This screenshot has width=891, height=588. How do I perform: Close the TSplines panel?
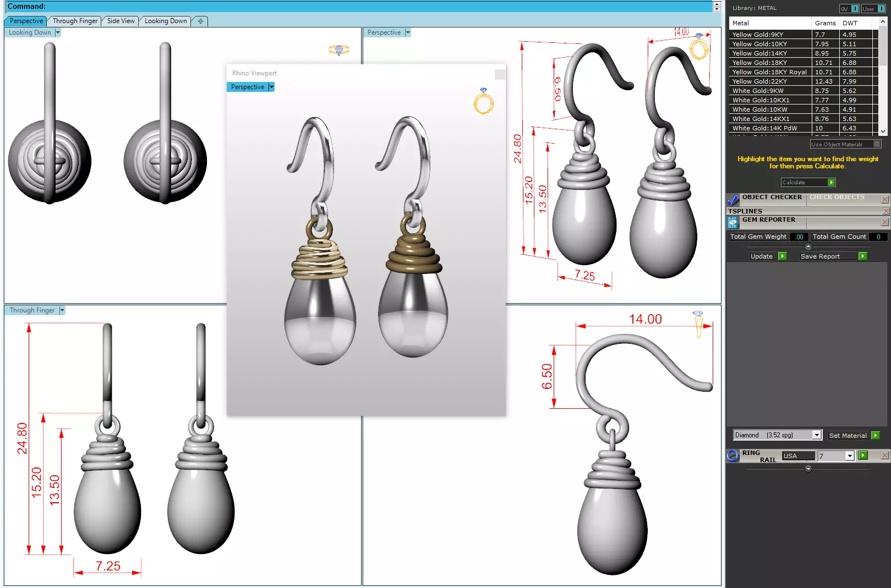tap(886, 211)
